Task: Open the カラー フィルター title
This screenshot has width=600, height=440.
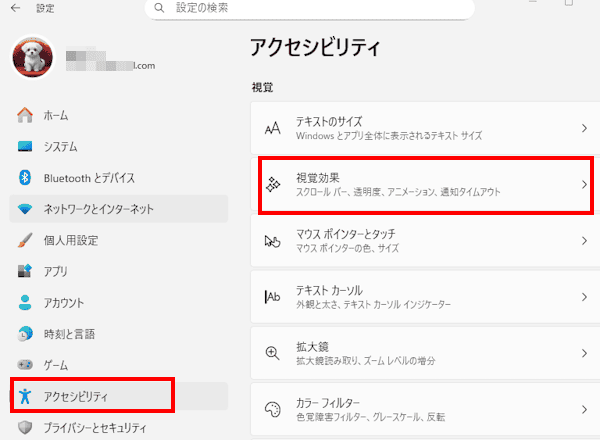Action: 328,403
